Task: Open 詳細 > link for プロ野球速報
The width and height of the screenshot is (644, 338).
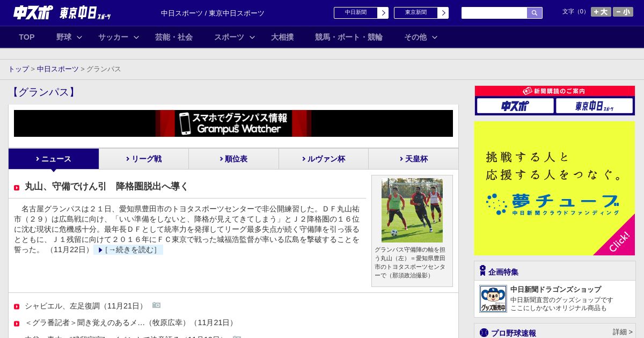Action: (623, 332)
